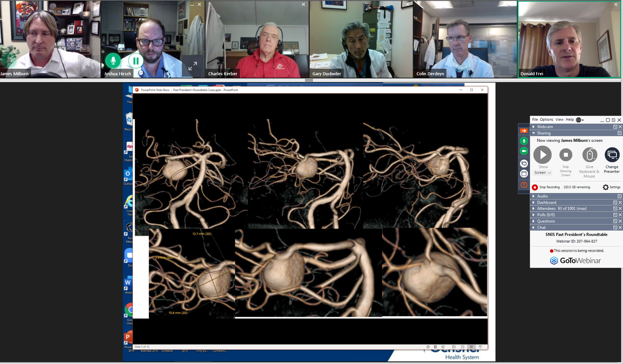Open the File menu in GoToWebinar
Screen dimensions: 623x364
tap(535, 119)
